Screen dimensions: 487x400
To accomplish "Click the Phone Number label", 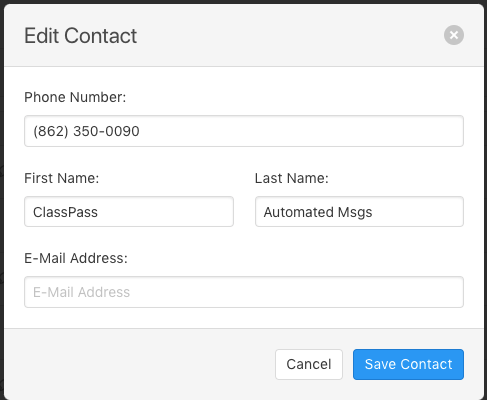I will pyautogui.click(x=75, y=97).
